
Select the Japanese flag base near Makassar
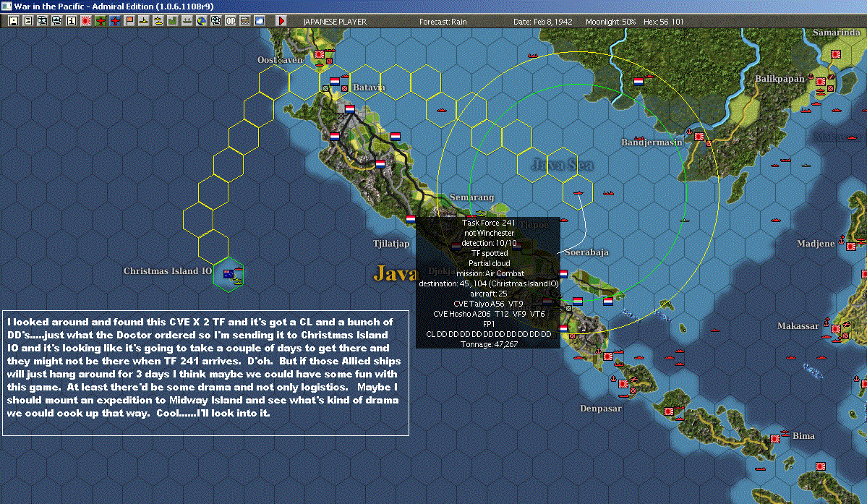click(x=835, y=329)
